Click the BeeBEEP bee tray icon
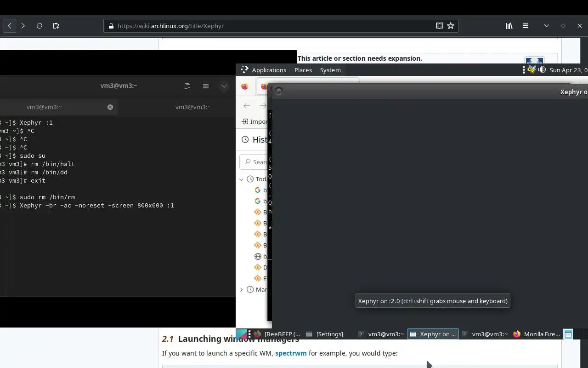This screenshot has height=368, width=588. click(x=532, y=69)
